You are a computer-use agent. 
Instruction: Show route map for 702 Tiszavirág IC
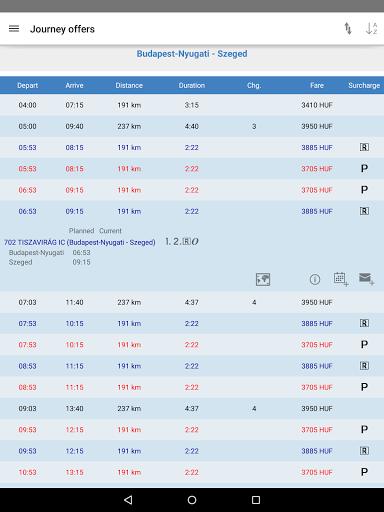pos(263,279)
